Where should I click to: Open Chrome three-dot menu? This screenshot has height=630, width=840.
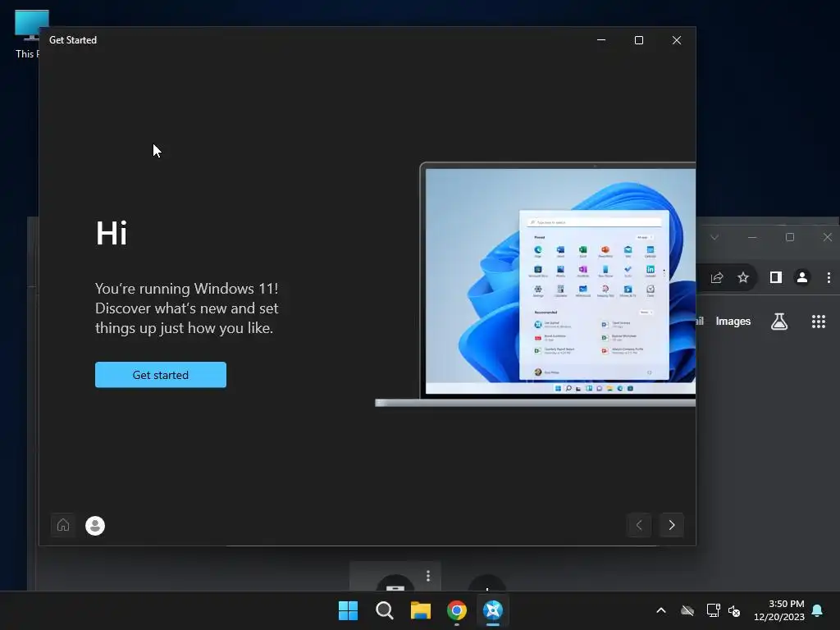(829, 277)
